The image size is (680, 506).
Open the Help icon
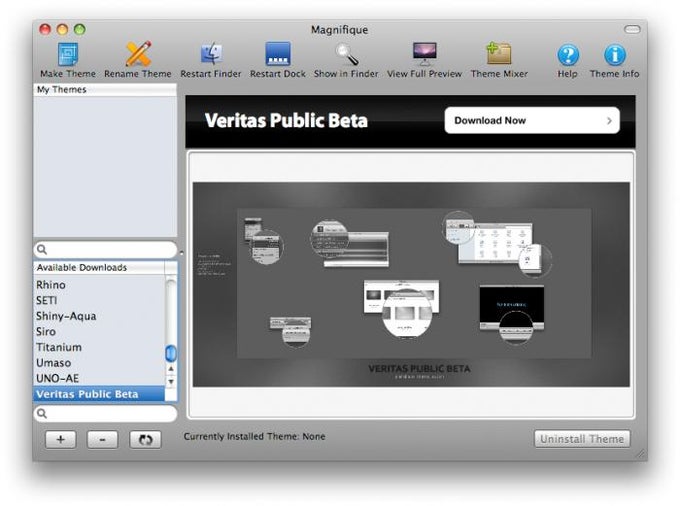coord(568,55)
